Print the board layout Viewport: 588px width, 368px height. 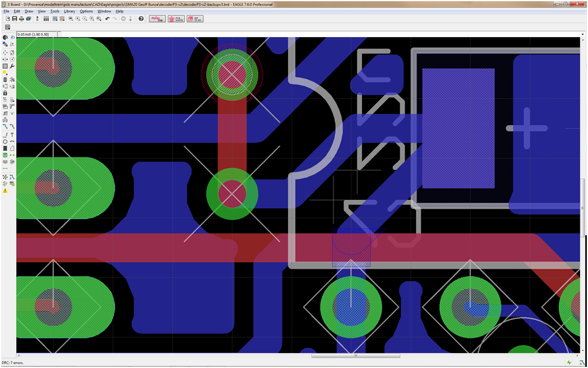point(22,19)
